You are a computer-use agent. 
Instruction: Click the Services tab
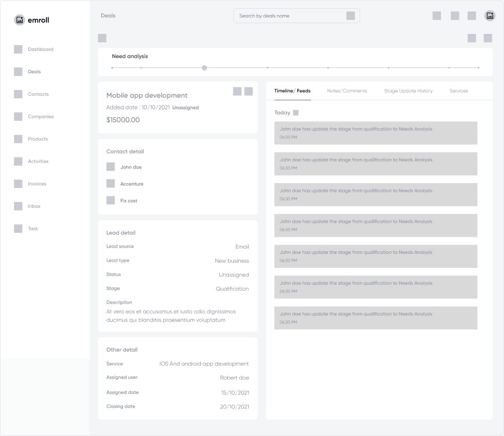point(458,91)
